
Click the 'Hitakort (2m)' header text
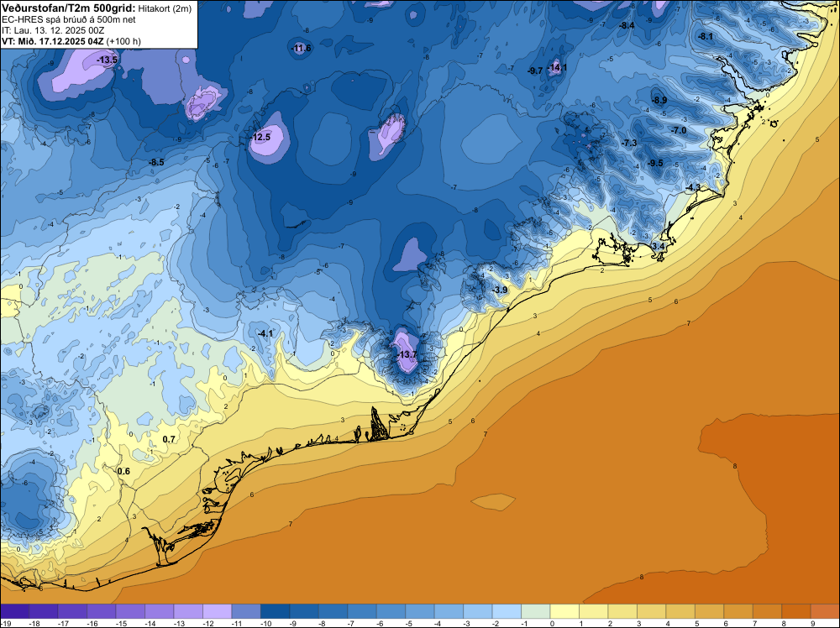165,8
